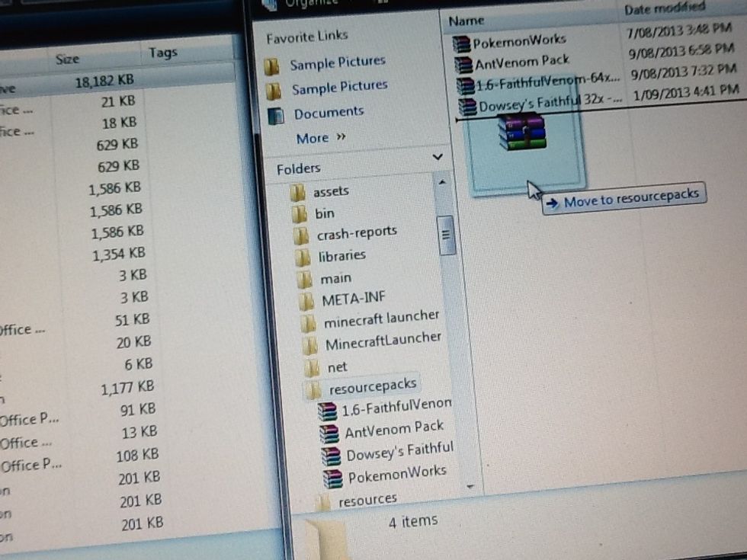Click the 1.6-FaithfulVenom-64x archive icon in list

point(466,86)
